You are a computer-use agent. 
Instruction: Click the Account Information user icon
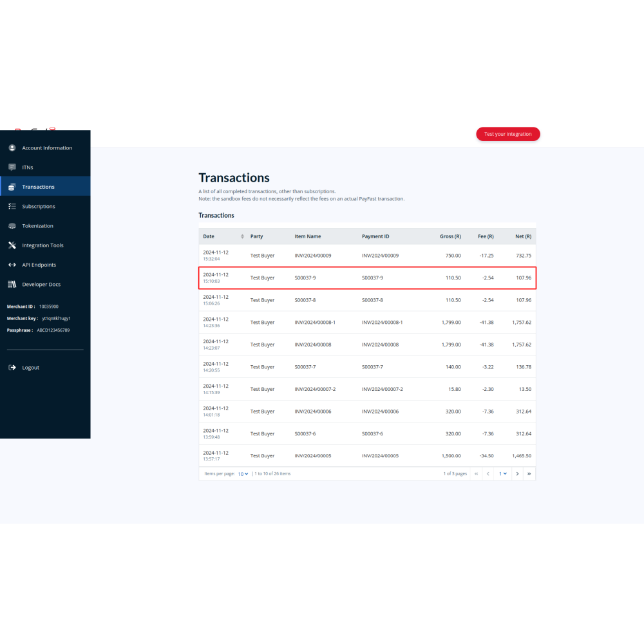pos(12,148)
